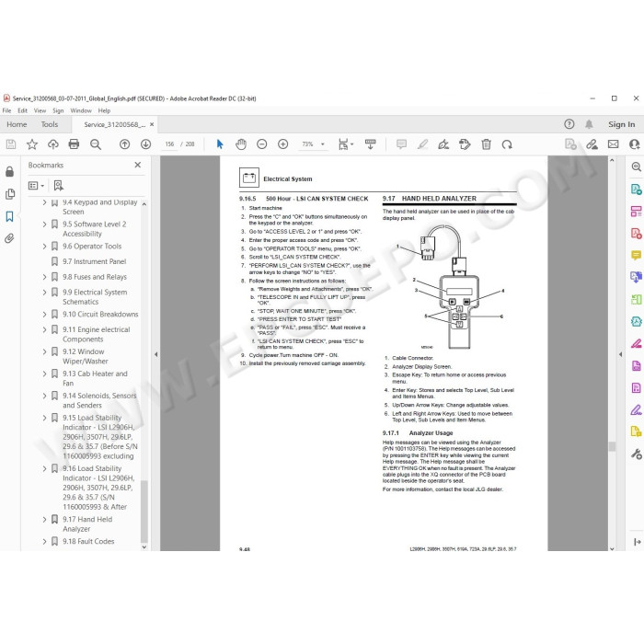Bookmark file with the star icon
Screen dimensions: 644x644
pyautogui.click(x=32, y=144)
